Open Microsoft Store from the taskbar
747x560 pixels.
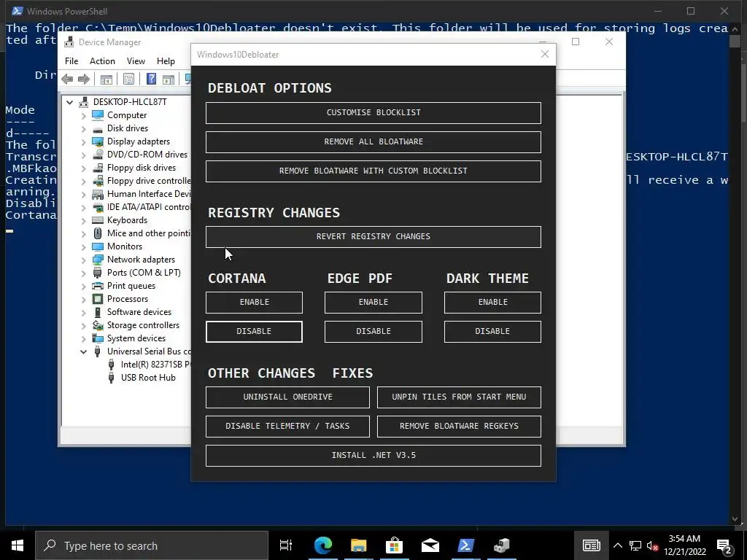(x=394, y=545)
